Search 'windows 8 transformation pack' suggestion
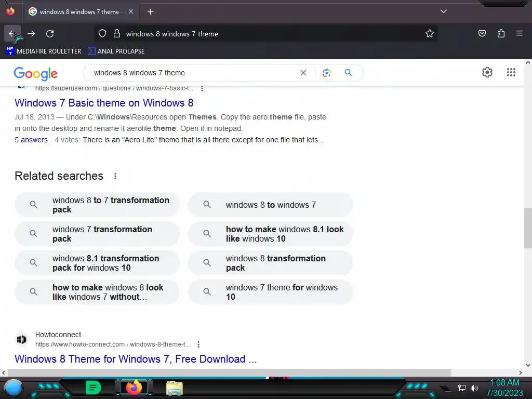The image size is (532, 399). [270, 263]
